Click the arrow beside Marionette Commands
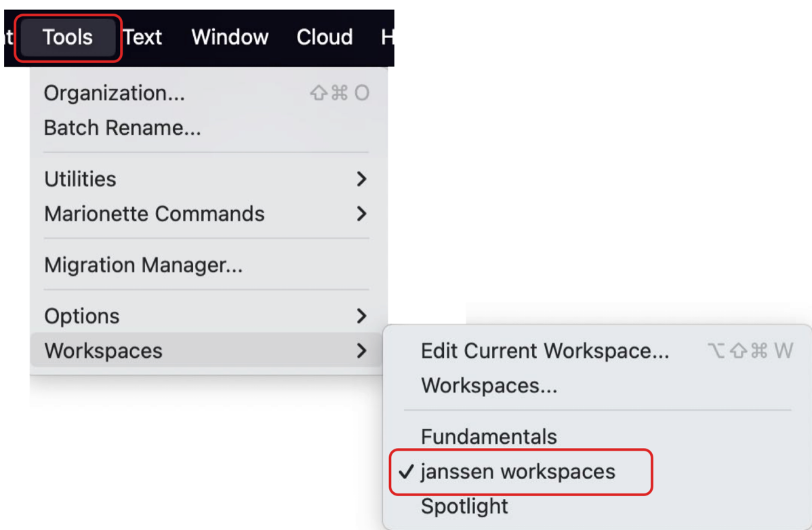 (361, 213)
